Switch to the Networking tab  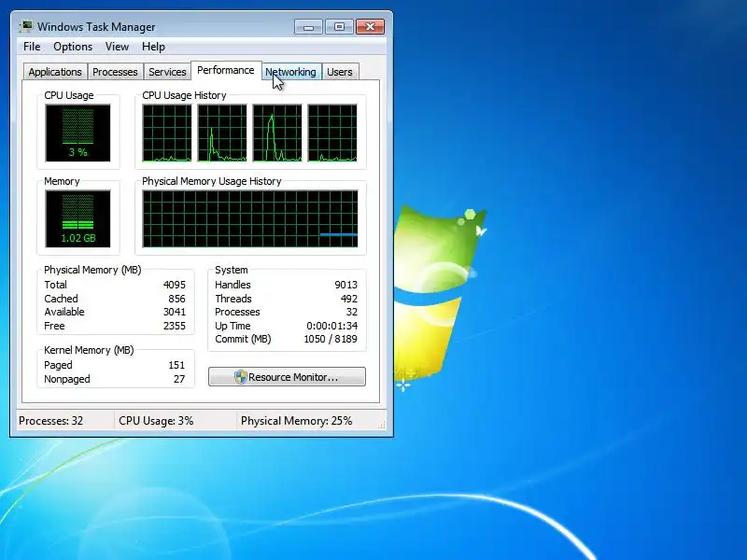point(290,72)
